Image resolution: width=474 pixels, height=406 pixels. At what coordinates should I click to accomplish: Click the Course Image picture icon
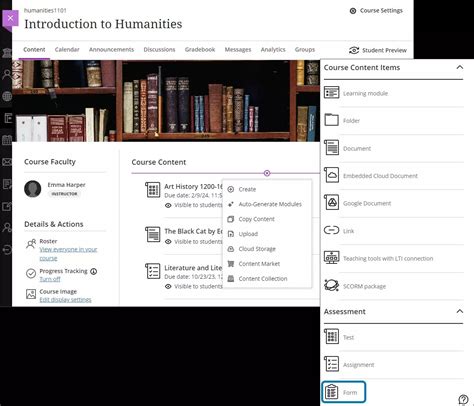pyautogui.click(x=31, y=294)
